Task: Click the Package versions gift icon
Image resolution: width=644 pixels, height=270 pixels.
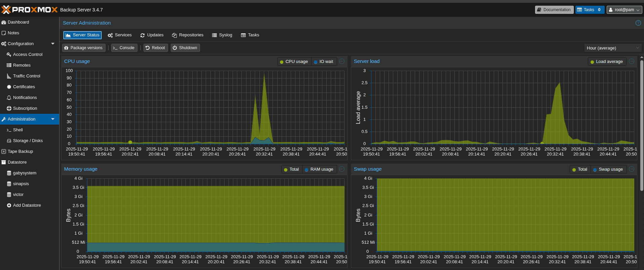Action: click(66, 48)
